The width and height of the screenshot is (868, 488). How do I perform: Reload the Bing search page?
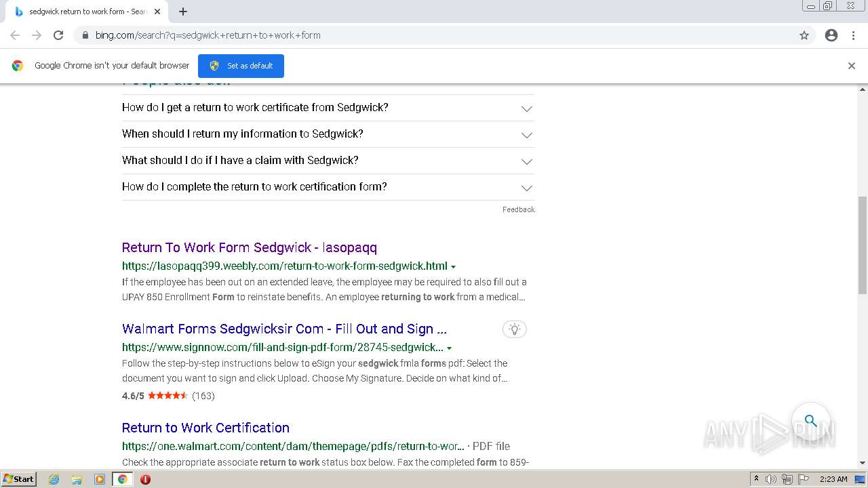click(58, 35)
